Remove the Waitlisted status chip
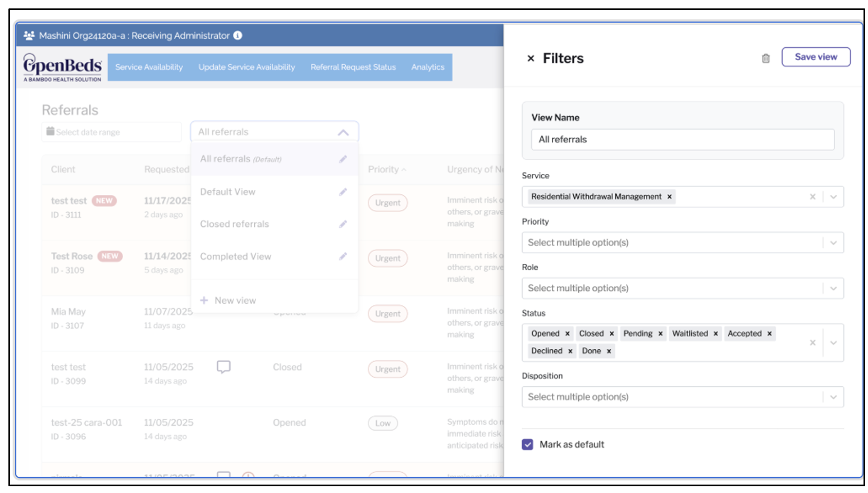This screenshot has height=493, width=868. coord(716,334)
